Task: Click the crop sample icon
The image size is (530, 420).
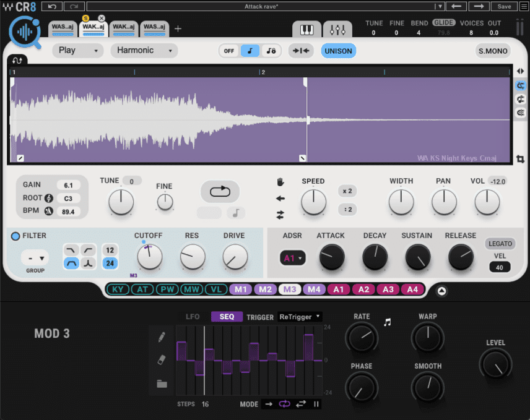Action: pos(521,159)
